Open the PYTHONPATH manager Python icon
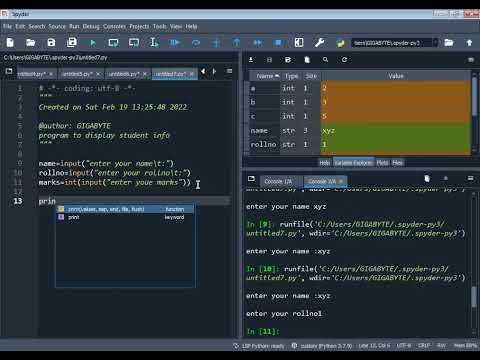This screenshot has width=480, height=360. point(340,43)
